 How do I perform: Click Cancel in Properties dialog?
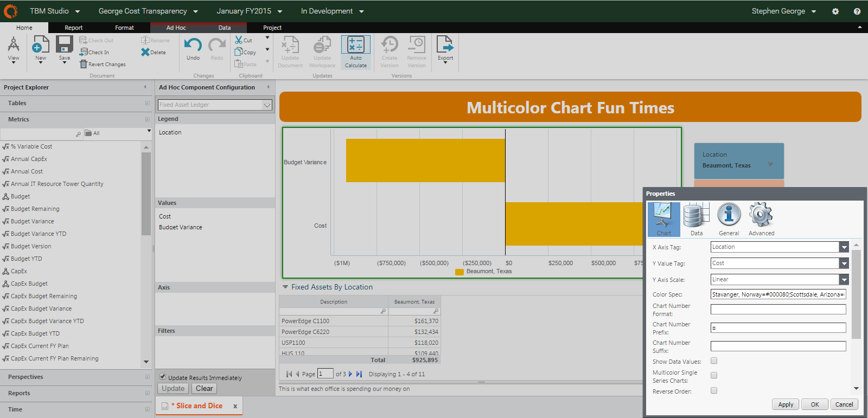point(844,404)
